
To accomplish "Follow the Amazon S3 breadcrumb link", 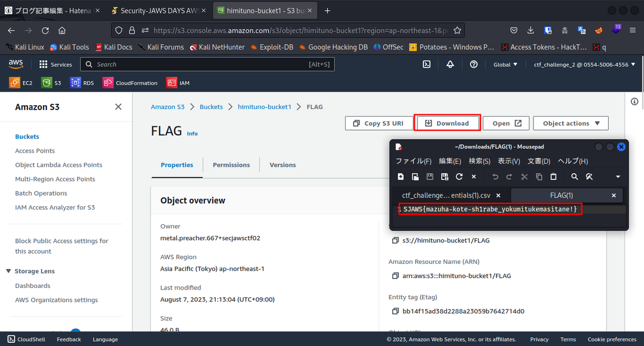I will click(x=167, y=107).
